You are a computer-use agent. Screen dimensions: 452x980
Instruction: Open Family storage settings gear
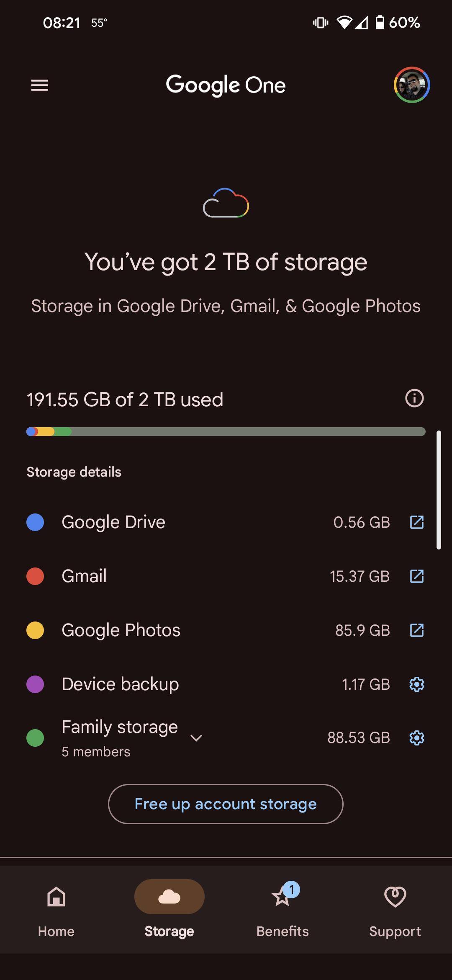coord(416,738)
